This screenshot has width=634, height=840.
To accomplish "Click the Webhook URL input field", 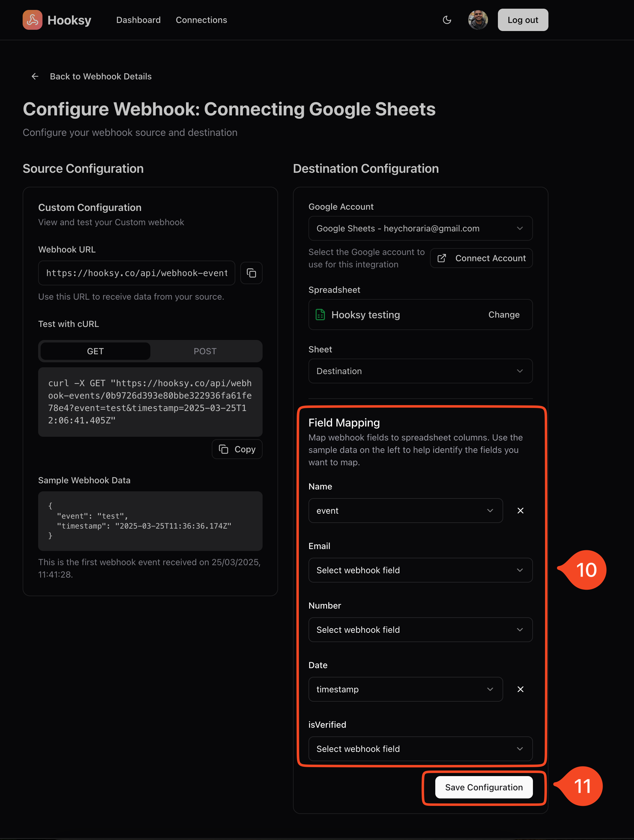I will 137,273.
